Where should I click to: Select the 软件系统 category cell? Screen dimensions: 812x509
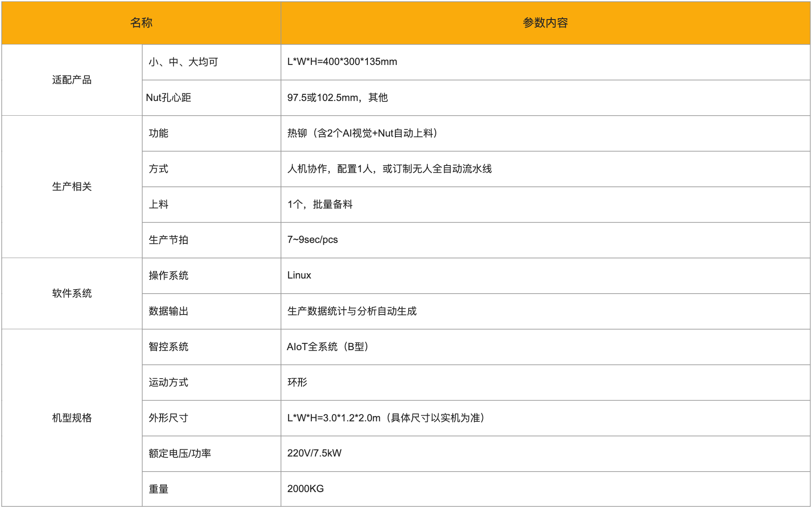[72, 294]
